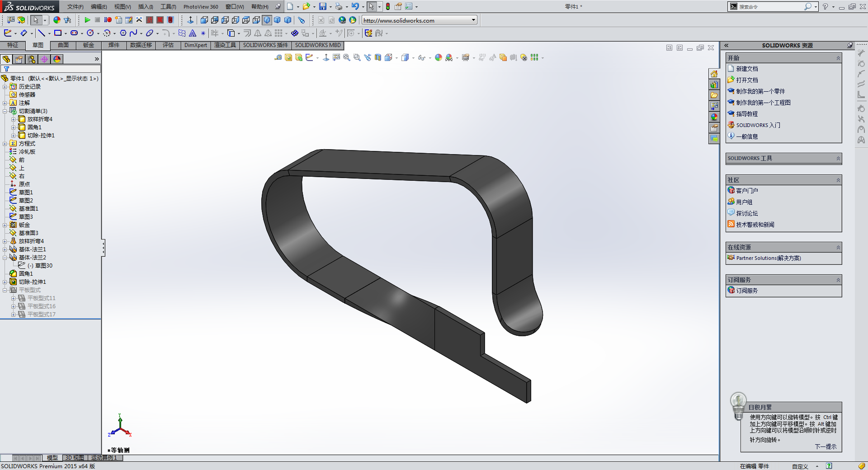The height and width of the screenshot is (470, 868).
Task: Expand the 放样折弯4 cut-list item
Action: (14, 119)
